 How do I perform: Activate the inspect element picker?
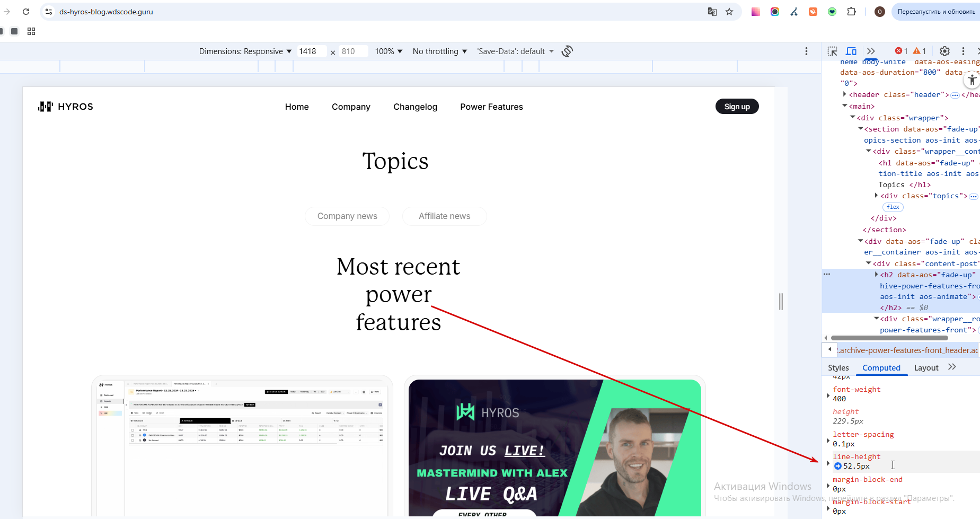[x=833, y=51]
